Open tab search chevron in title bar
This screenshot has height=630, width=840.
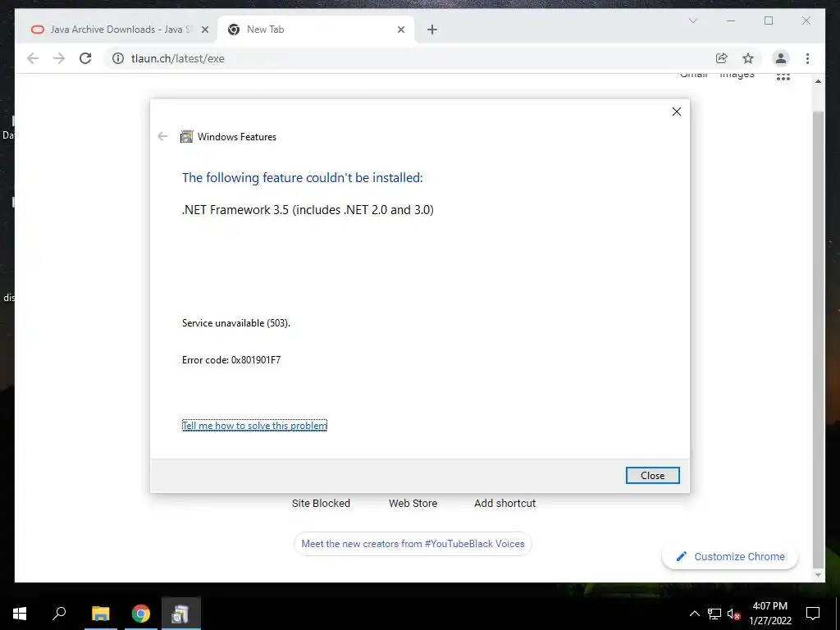[692, 21]
